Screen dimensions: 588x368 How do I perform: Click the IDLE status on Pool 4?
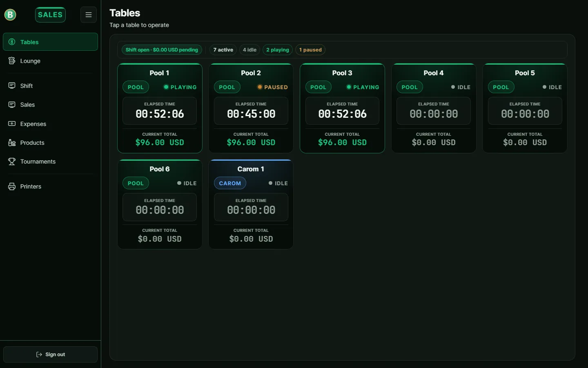click(x=461, y=87)
